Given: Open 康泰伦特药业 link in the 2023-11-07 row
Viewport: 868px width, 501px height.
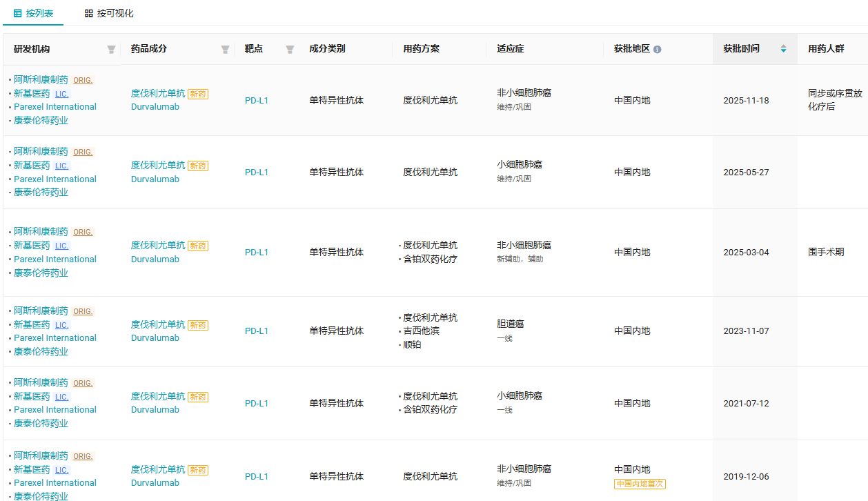Looking at the screenshot, I should pos(41,351).
